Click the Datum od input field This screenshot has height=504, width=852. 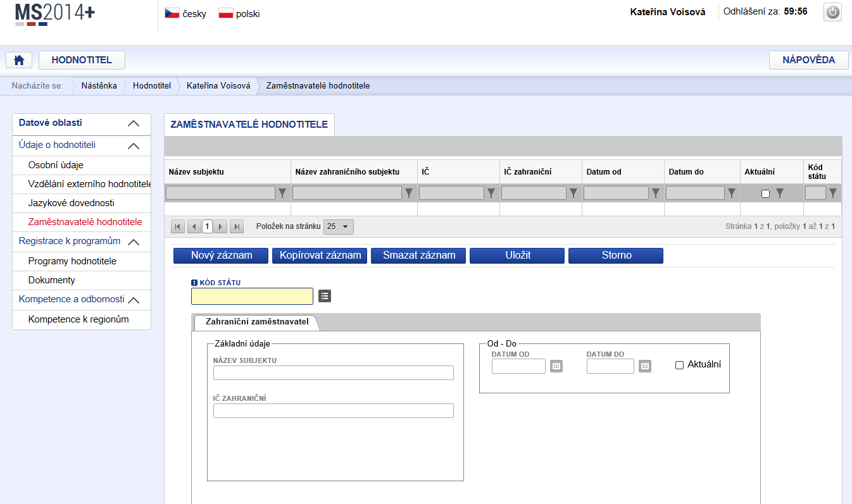pos(518,366)
